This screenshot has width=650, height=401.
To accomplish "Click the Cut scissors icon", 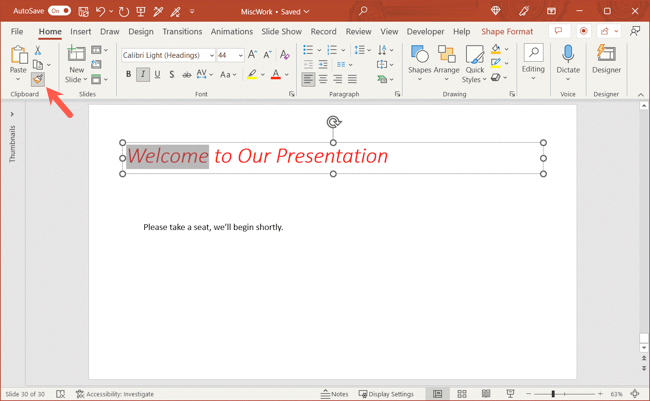I will pyautogui.click(x=38, y=49).
